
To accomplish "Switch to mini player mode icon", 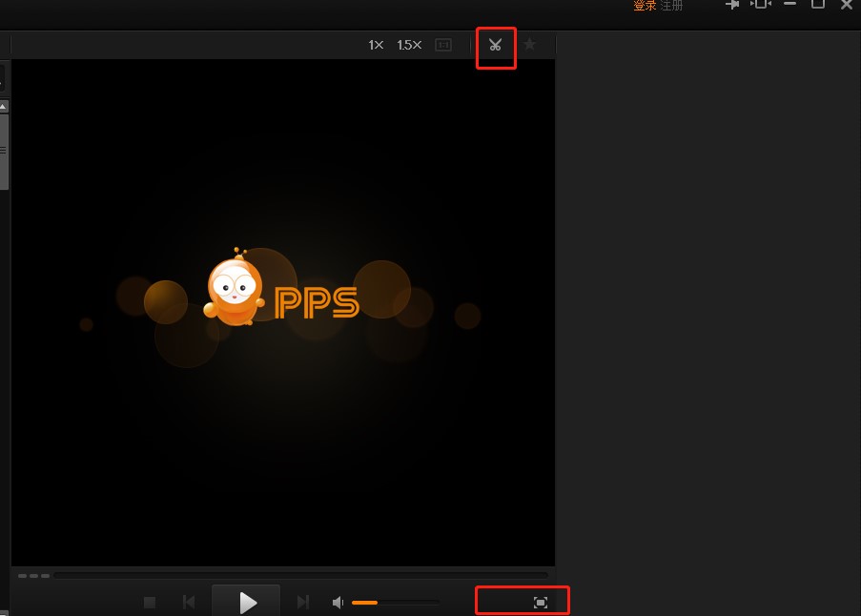I will 760,5.
